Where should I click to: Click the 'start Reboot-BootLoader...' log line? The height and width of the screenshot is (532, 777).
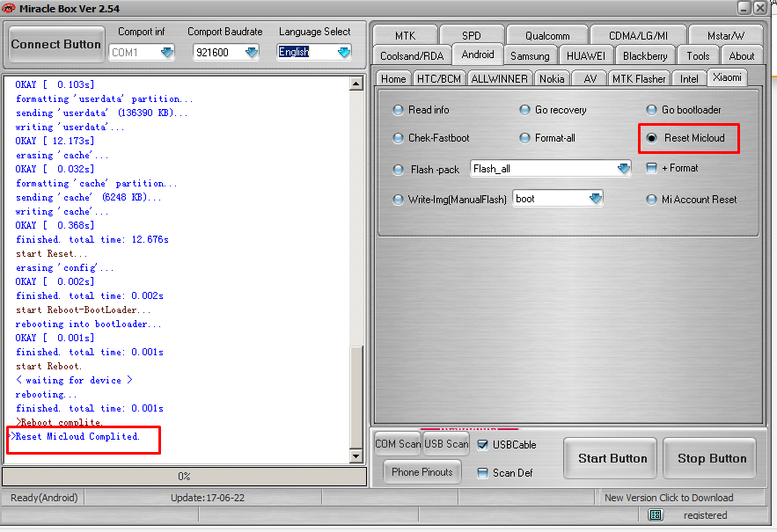coord(84,310)
